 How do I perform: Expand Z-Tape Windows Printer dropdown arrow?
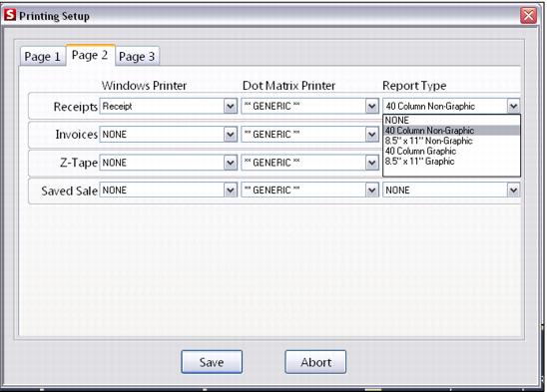(x=231, y=163)
